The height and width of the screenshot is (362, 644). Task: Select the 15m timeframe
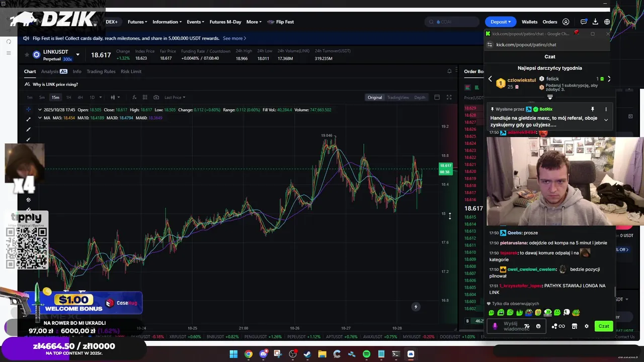[x=55, y=98]
